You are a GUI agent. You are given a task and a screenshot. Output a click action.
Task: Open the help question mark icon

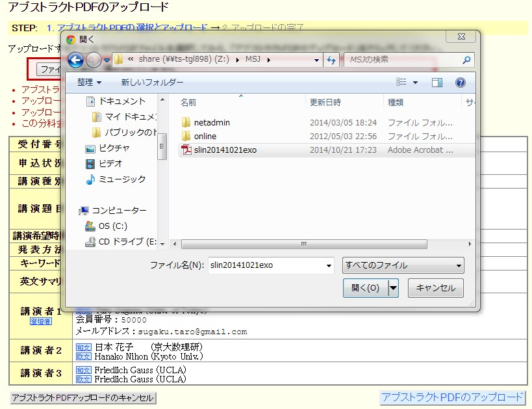click(461, 83)
